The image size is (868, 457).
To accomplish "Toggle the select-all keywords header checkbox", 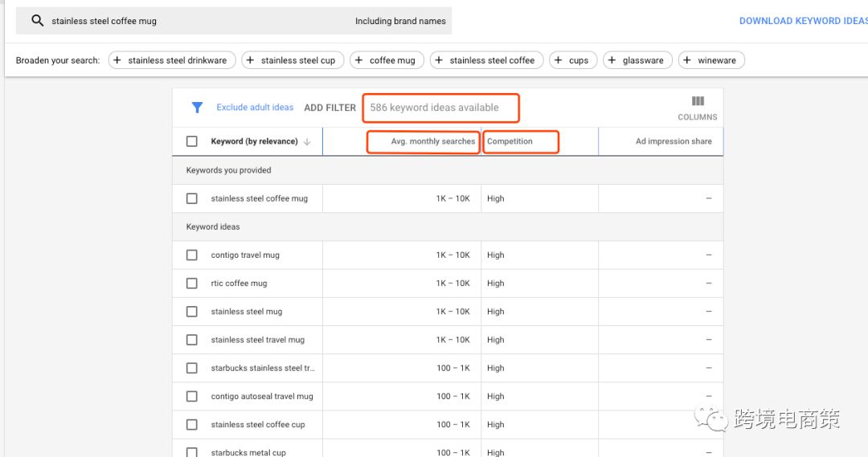I will (192, 141).
